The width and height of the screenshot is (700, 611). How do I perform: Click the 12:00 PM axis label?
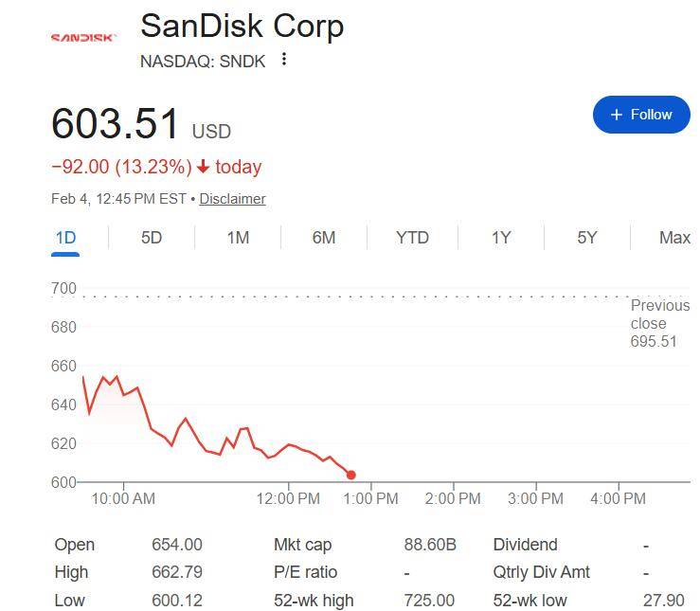click(288, 498)
